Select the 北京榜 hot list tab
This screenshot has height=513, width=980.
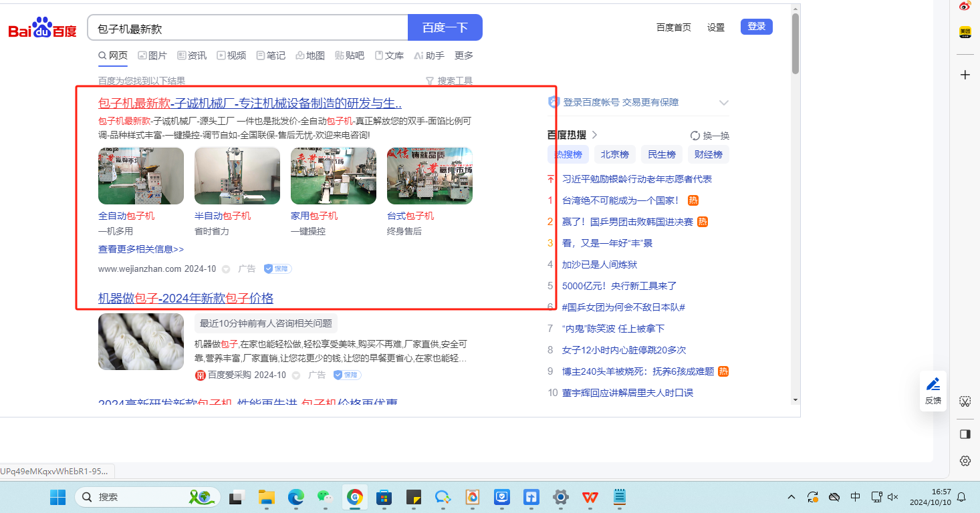tap(615, 154)
